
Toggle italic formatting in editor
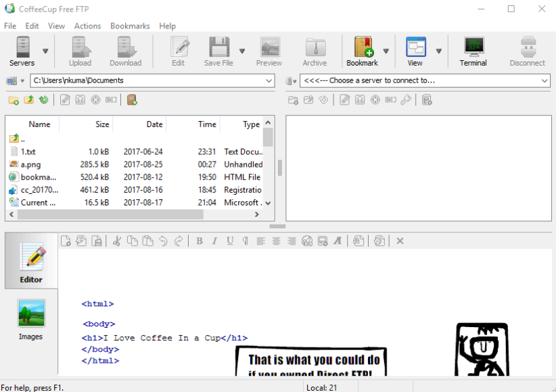pos(214,241)
